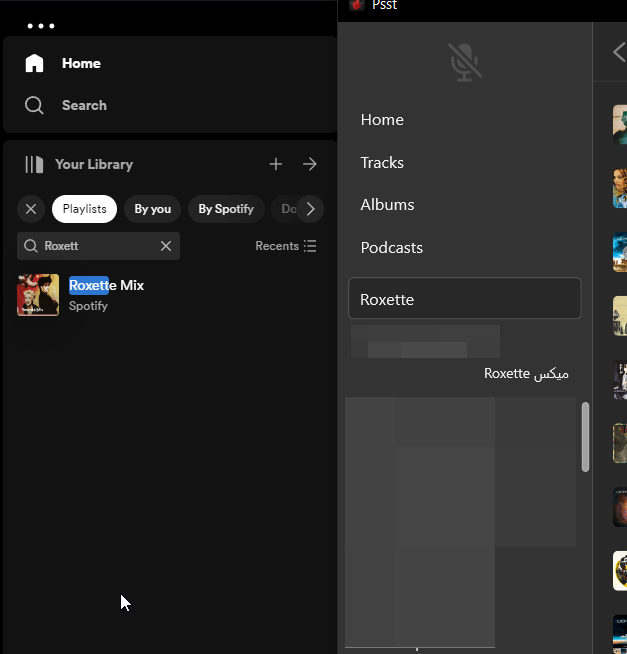The image size is (627, 654).
Task: Click the list view icon beside Recents
Action: pos(310,246)
